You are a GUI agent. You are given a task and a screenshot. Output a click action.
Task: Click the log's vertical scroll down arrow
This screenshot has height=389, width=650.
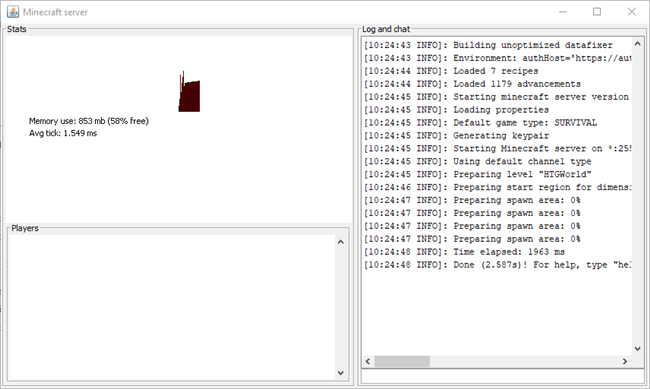[638, 349]
